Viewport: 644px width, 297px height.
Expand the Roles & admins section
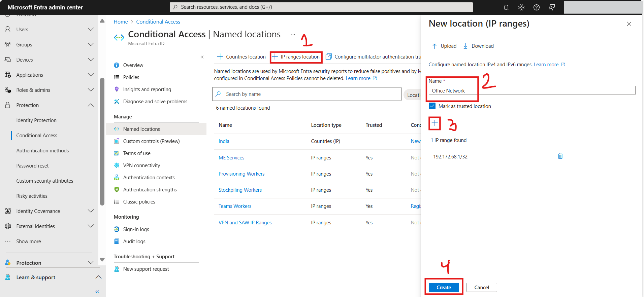click(x=91, y=90)
